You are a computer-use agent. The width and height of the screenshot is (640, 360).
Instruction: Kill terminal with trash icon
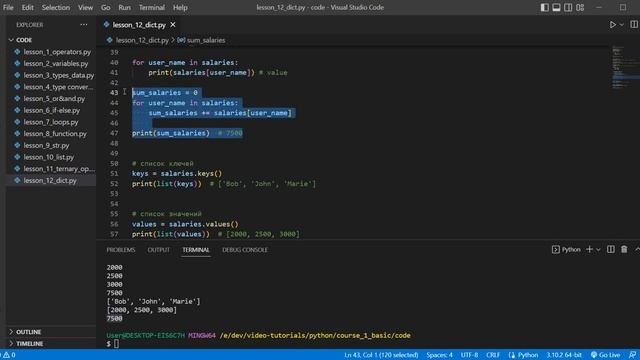pos(624,249)
